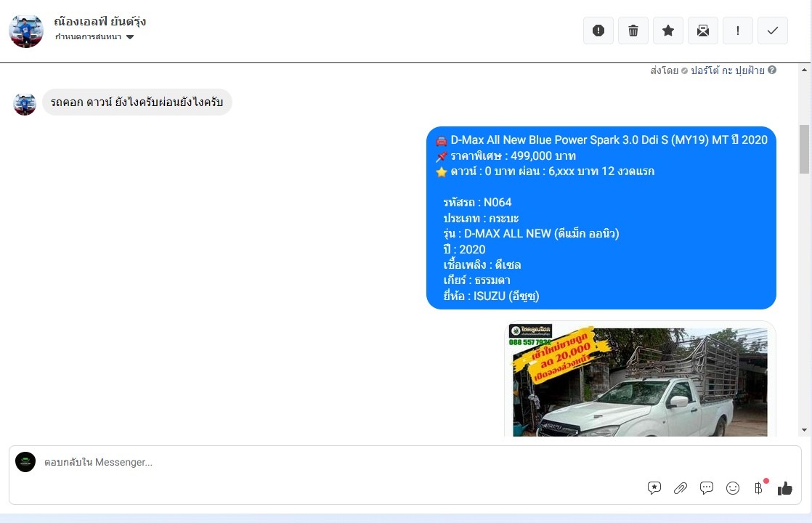Image resolution: width=812 pixels, height=523 pixels.
Task: Click scroll up arrow of chat scrollbar
Action: pyautogui.click(x=804, y=70)
